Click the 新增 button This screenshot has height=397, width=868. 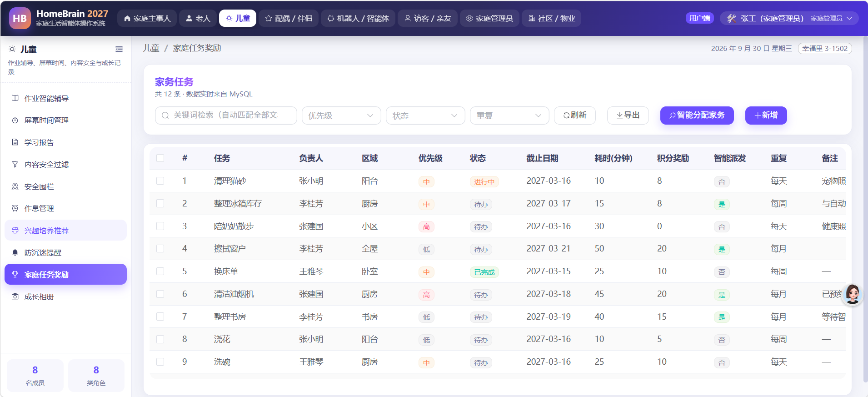(766, 116)
